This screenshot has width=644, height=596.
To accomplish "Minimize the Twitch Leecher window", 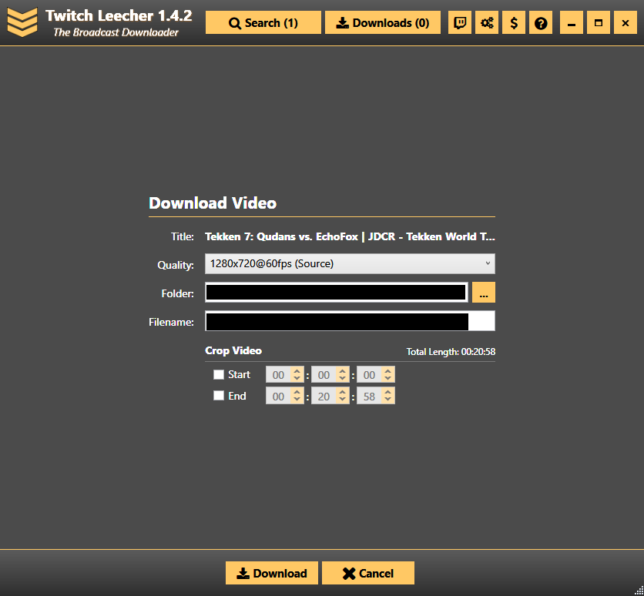I will click(571, 22).
